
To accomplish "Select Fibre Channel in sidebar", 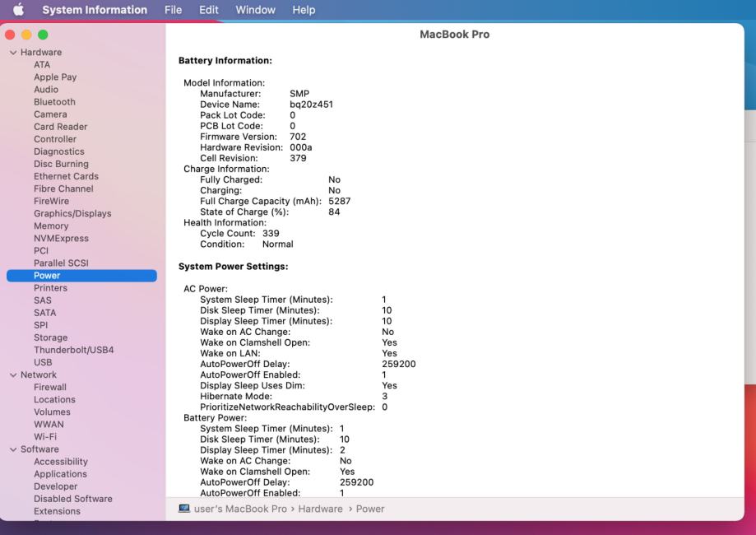I will 63,188.
